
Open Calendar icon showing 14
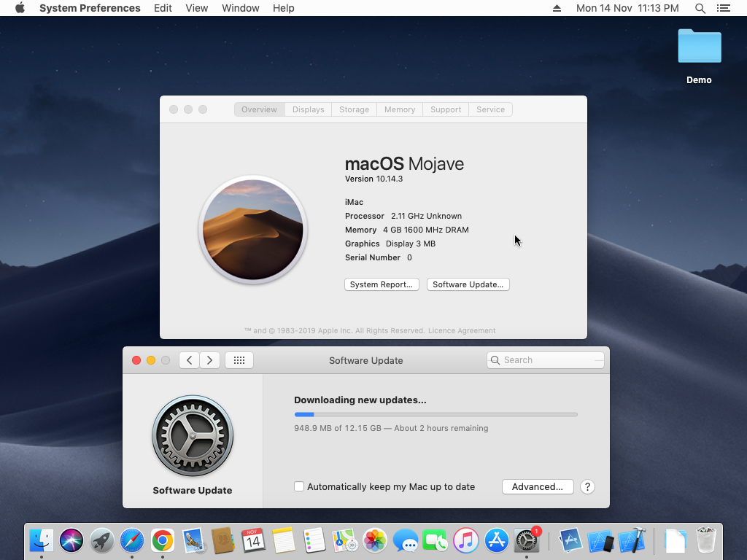coord(253,540)
